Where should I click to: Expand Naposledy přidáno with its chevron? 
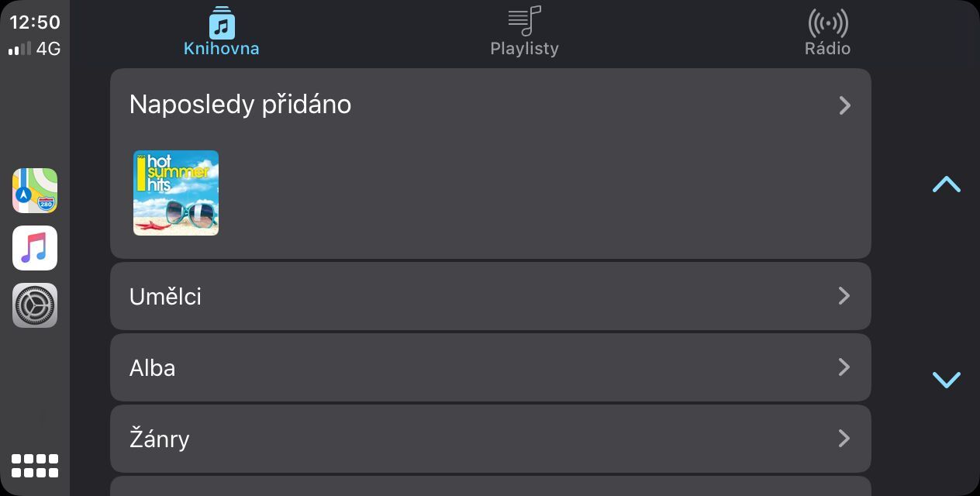(x=844, y=105)
